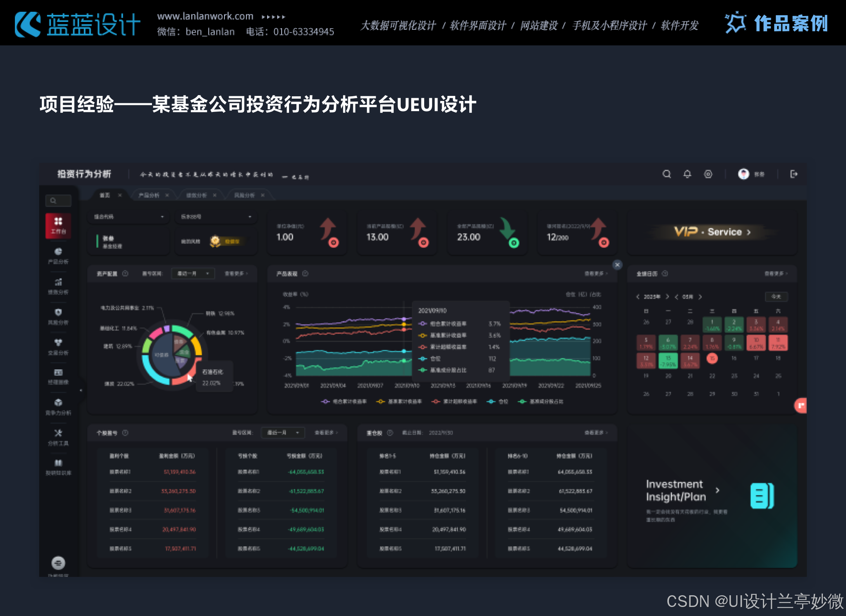Click the 今天 button in calendar
Image resolution: width=846 pixels, height=616 pixels.
776,297
